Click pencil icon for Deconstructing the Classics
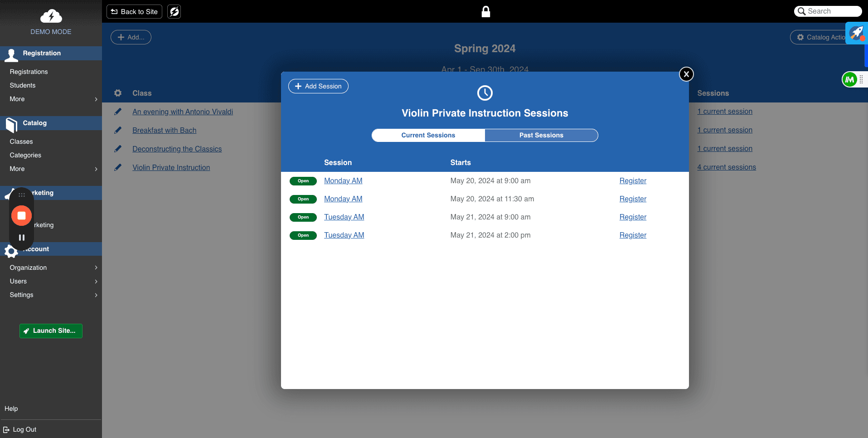Viewport: 868px width, 438px height. click(118, 149)
